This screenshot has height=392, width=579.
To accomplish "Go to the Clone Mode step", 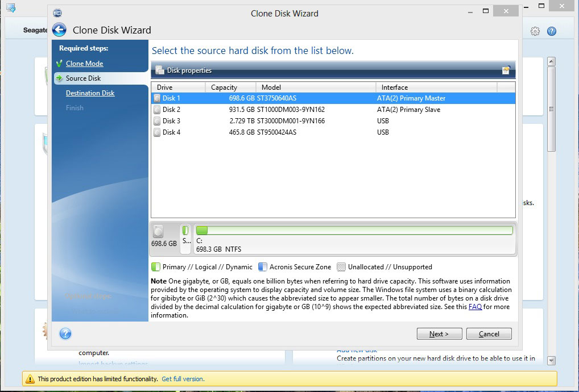I will pos(84,64).
